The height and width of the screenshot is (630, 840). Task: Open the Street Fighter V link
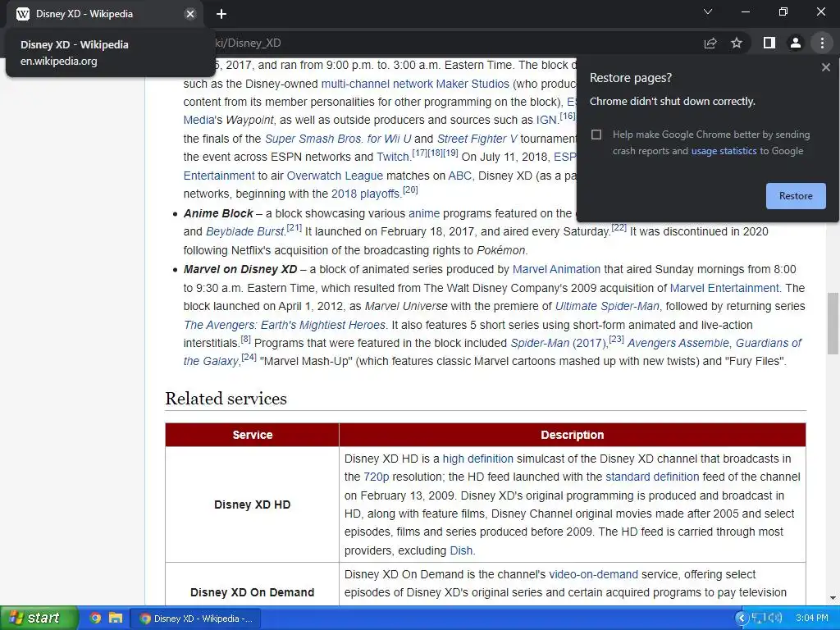(477, 139)
